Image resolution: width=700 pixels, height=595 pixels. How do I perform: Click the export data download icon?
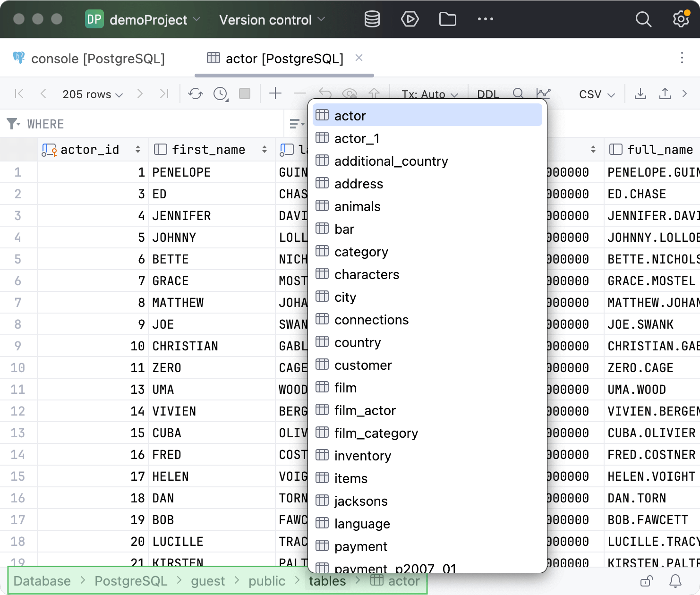640,93
